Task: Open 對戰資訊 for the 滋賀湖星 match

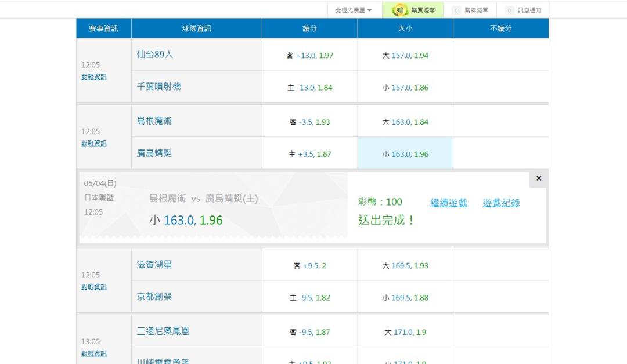Action: (94, 287)
